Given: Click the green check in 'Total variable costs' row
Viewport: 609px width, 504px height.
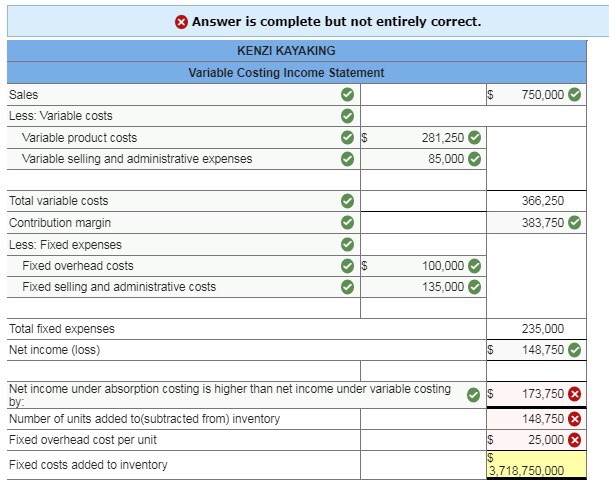Looking at the screenshot, I should click(x=347, y=201).
